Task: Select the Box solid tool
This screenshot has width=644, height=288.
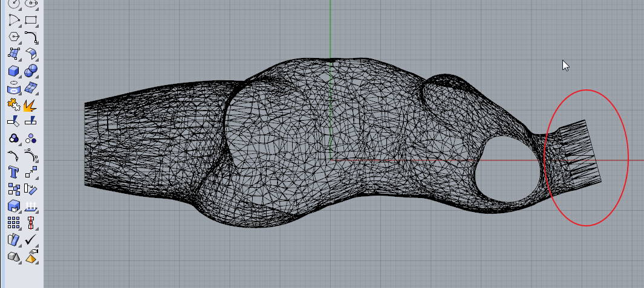Action: (14, 71)
